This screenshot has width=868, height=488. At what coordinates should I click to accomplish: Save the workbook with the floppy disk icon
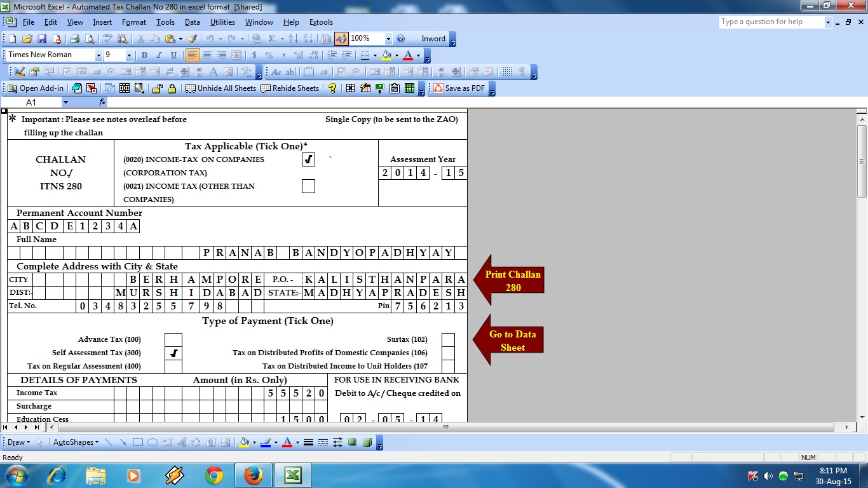click(x=42, y=39)
